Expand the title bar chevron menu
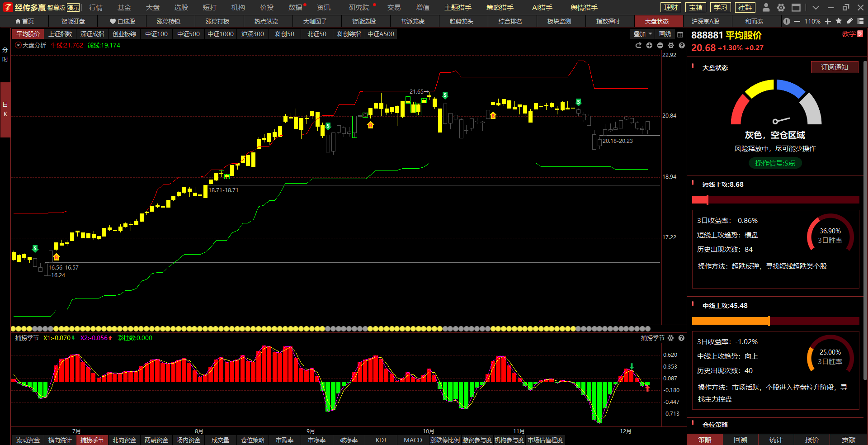 [x=816, y=8]
